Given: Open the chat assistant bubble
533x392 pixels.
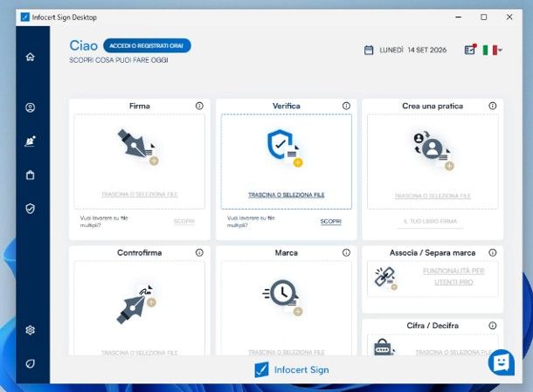Looking at the screenshot, I should pos(502,362).
